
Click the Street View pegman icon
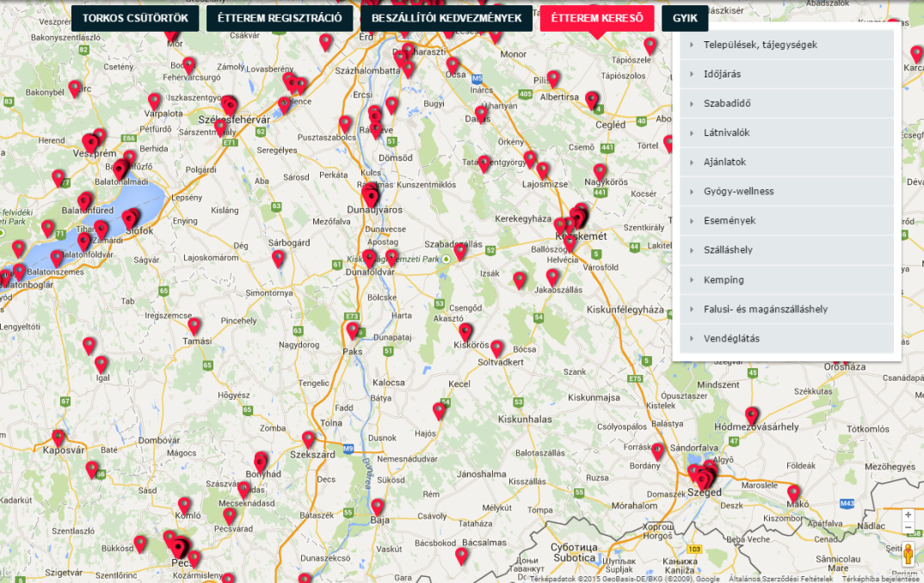coord(907,554)
